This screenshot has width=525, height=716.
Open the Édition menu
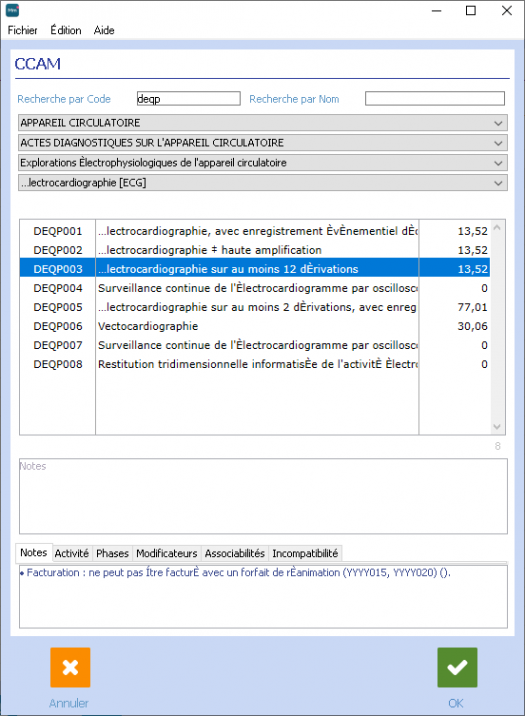pyautogui.click(x=66, y=30)
